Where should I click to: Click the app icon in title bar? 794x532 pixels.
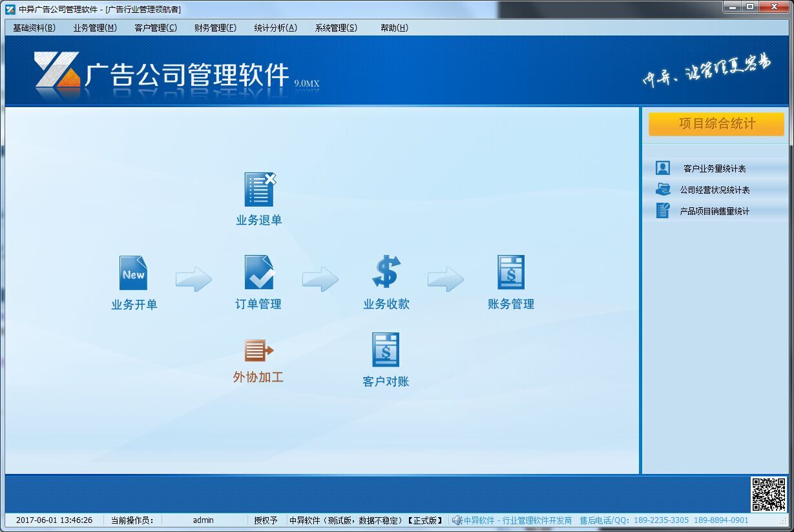pos(10,9)
